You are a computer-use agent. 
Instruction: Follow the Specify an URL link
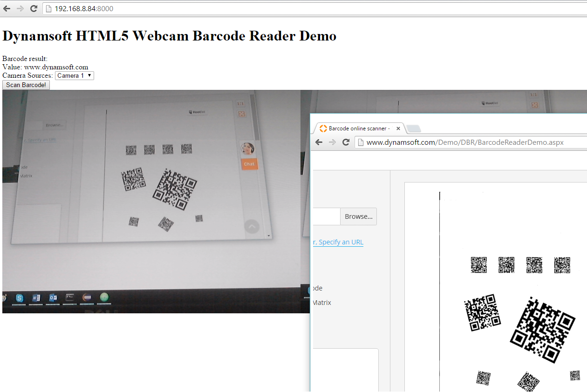tap(340, 242)
